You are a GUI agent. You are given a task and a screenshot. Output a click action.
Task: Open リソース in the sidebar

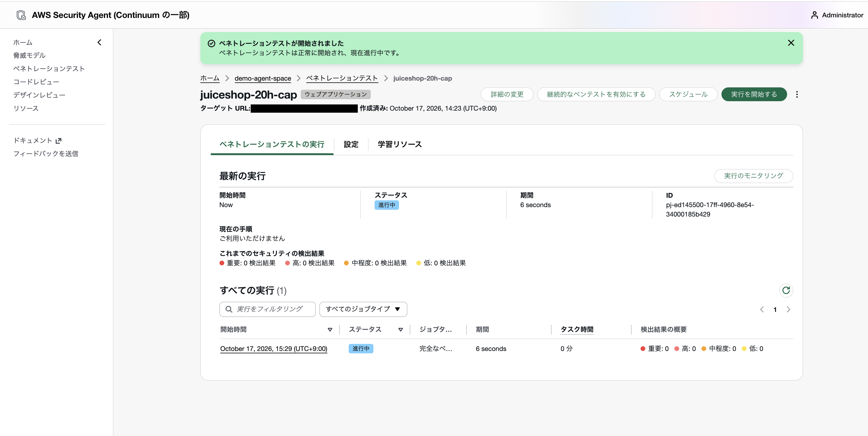click(x=26, y=109)
